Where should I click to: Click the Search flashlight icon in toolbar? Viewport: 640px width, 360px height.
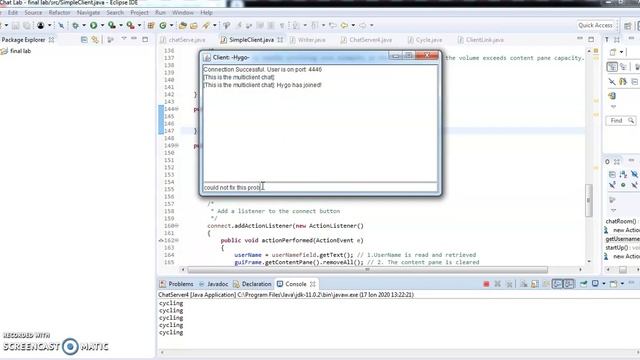pos(206,25)
